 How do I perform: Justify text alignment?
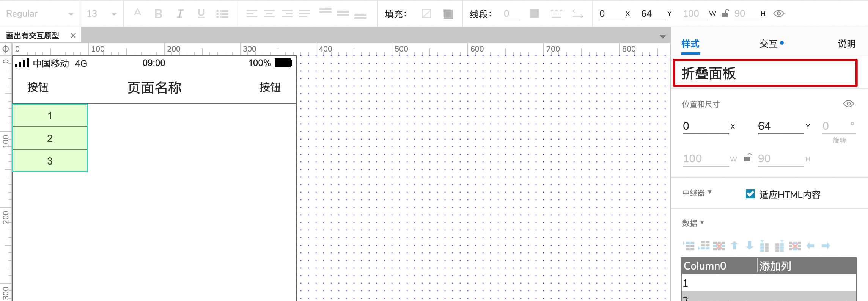click(304, 14)
